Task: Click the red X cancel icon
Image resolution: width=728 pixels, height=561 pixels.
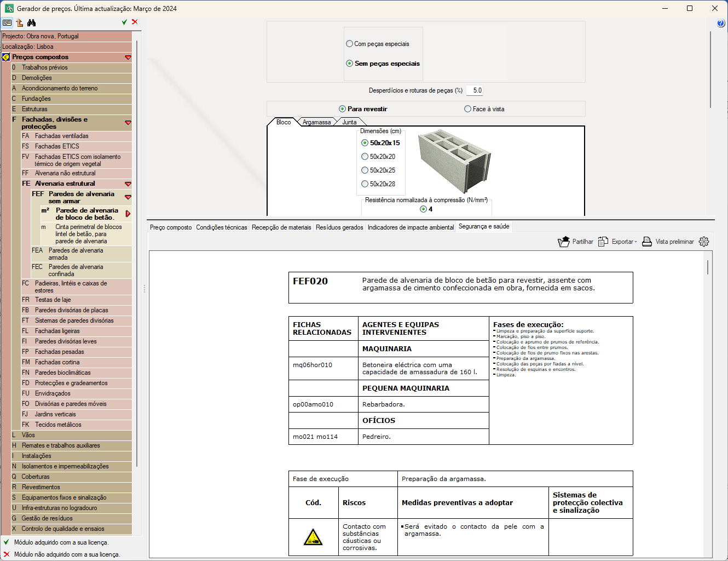Action: pos(135,22)
